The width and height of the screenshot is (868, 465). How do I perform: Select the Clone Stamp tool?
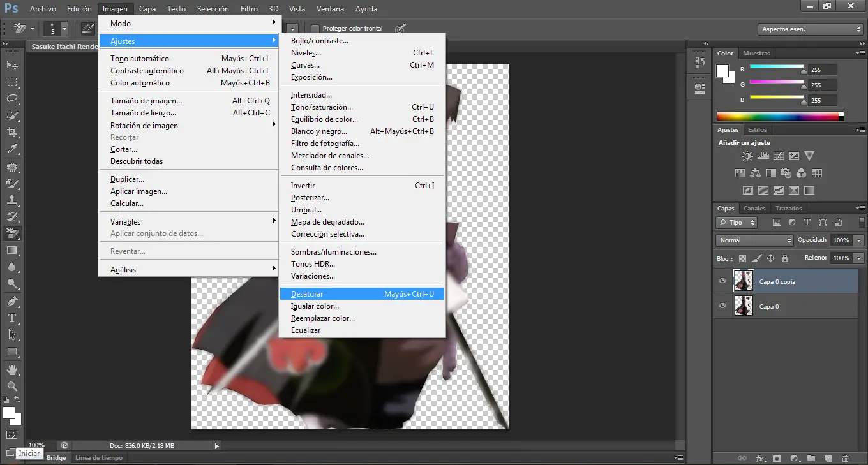12,200
